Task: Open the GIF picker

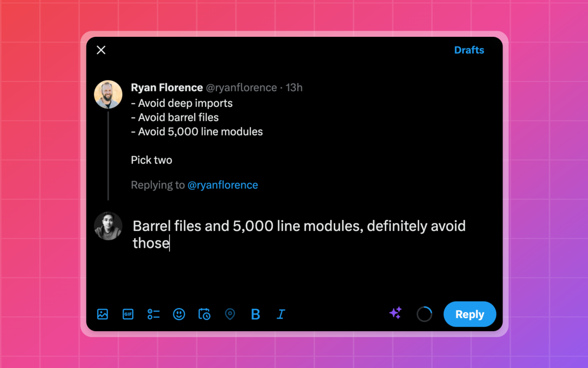Action: (x=128, y=314)
